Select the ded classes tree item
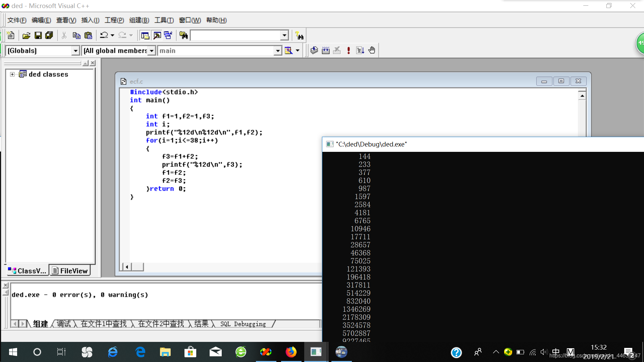Image resolution: width=644 pixels, height=362 pixels. tap(48, 74)
